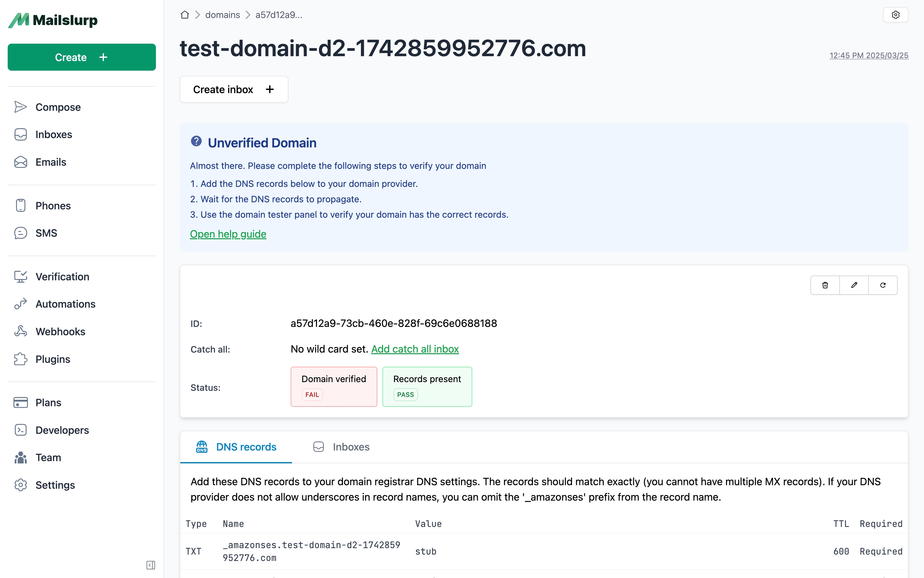
Task: Click the Domain verified FAIL status card
Action: click(334, 387)
